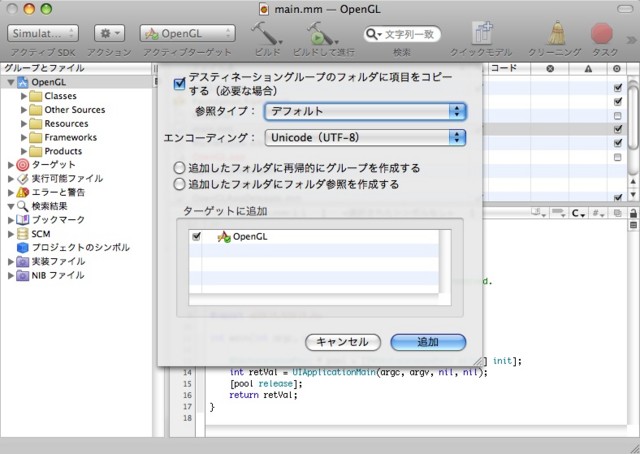Click the red Tasks stop icon
Screen dimensions: 640x454
(x=602, y=33)
